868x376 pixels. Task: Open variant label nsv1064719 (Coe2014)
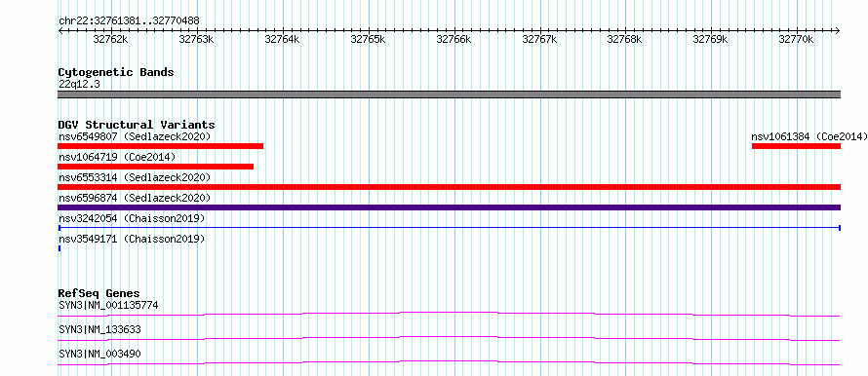click(x=117, y=158)
